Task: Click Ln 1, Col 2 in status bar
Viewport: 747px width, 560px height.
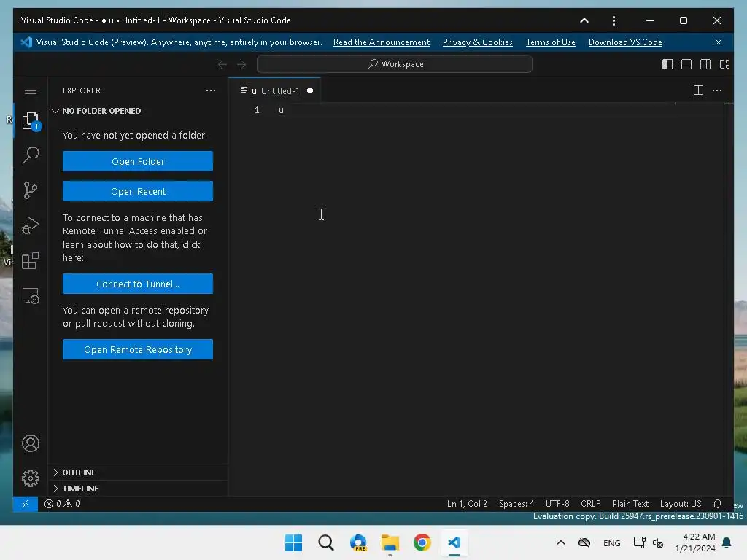Action: coord(467,504)
